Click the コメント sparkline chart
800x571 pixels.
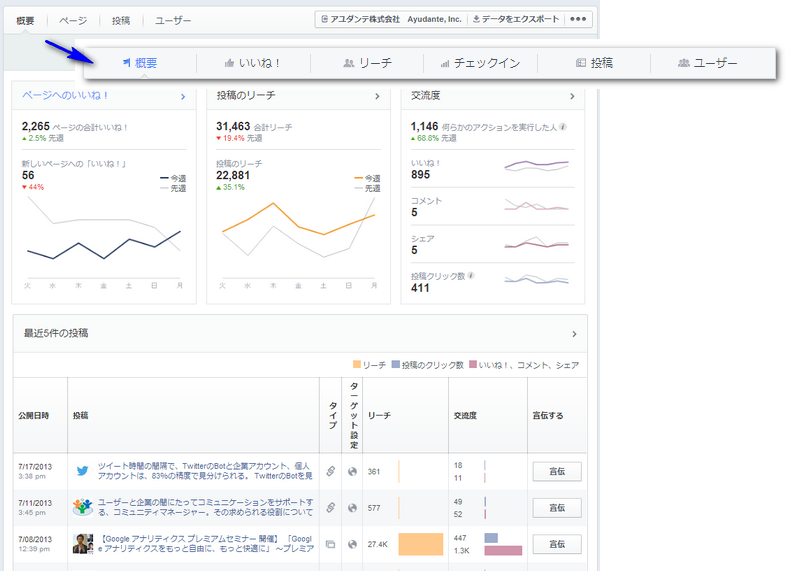536,205
